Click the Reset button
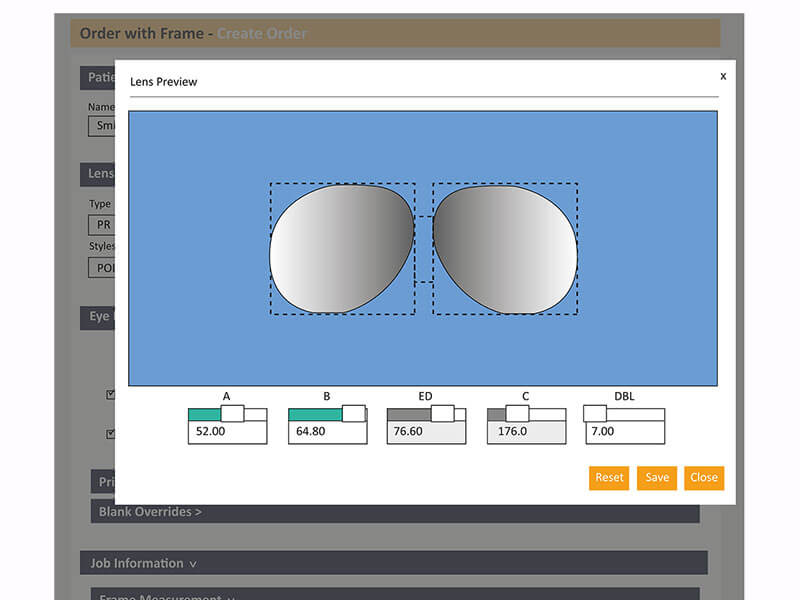 pos(608,478)
